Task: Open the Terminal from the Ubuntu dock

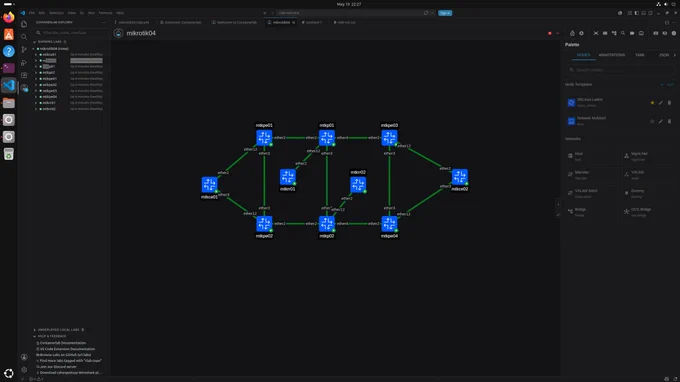Action: (9, 68)
